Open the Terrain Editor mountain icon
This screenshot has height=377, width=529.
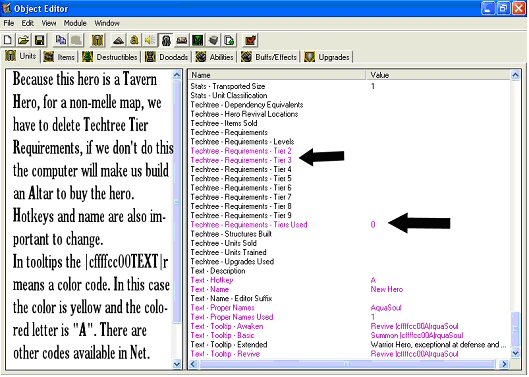pyautogui.click(x=118, y=40)
